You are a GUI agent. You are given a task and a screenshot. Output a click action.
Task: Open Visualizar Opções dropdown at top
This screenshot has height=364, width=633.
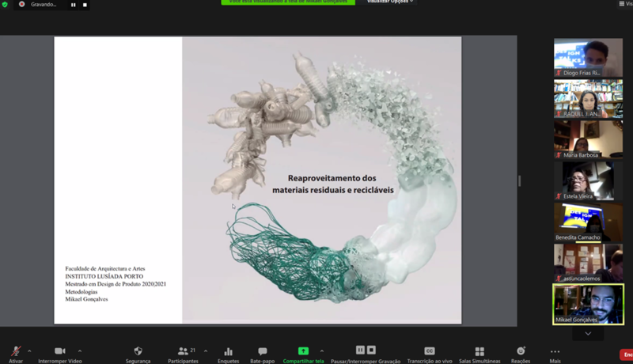pyautogui.click(x=390, y=2)
